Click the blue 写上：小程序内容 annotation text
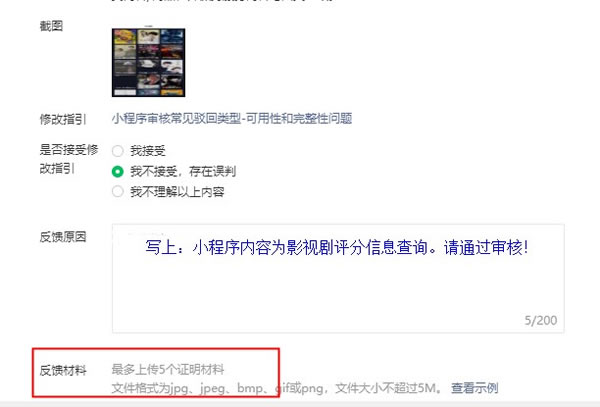 [x=337, y=247]
